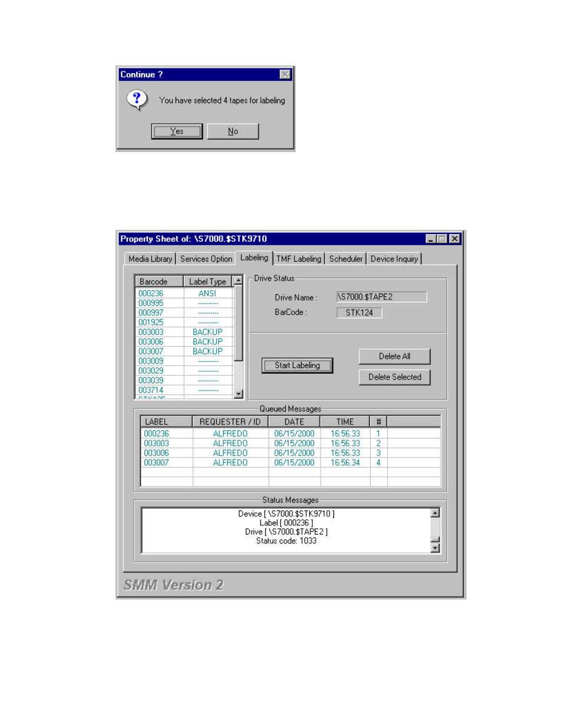Switch to the Media Library tab
The image size is (562, 728).
coord(150,259)
